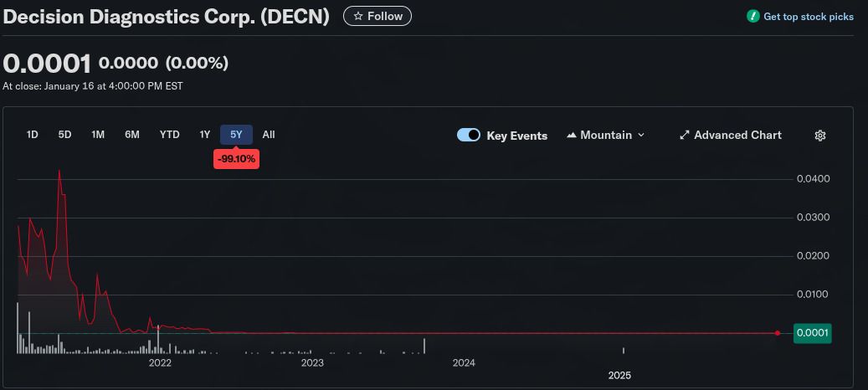The height and width of the screenshot is (390, 868).
Task: Click the green 0.0001 current price label
Action: (812, 333)
